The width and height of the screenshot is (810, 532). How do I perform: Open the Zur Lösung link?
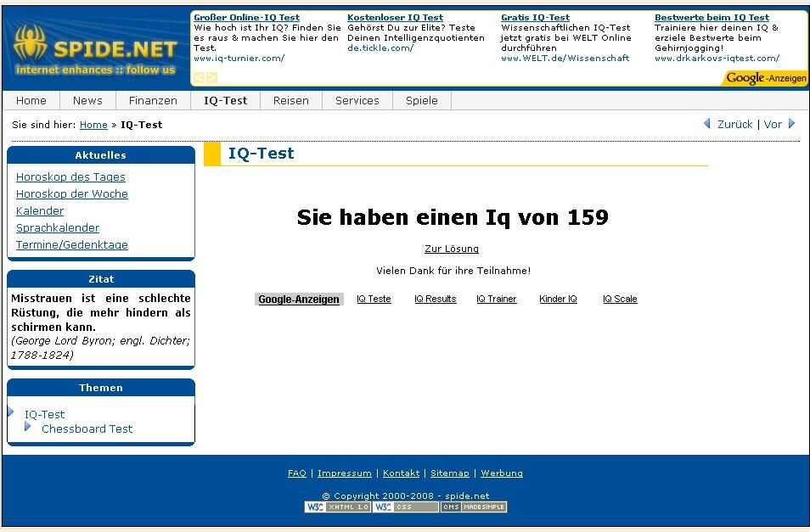[x=451, y=249]
